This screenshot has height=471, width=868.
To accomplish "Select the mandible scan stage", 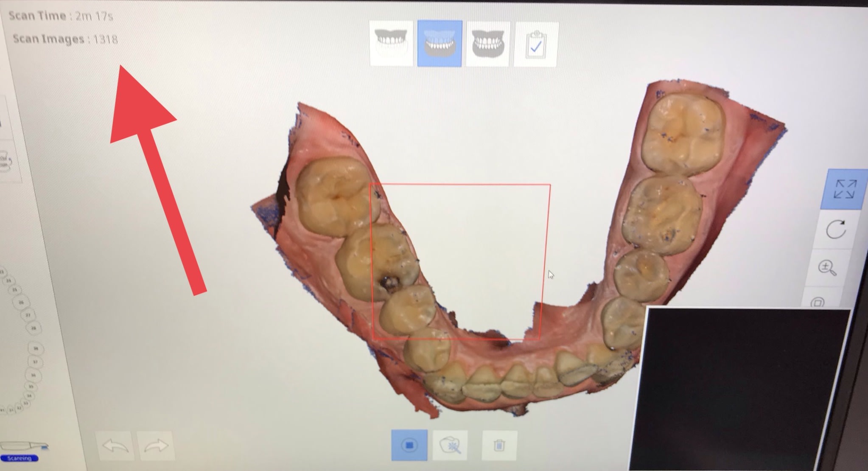I will 440,43.
